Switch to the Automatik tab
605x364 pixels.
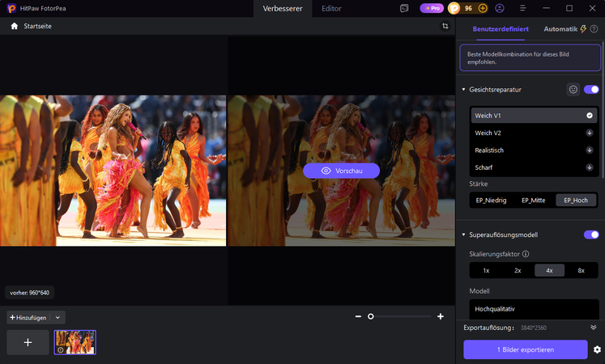(x=560, y=29)
